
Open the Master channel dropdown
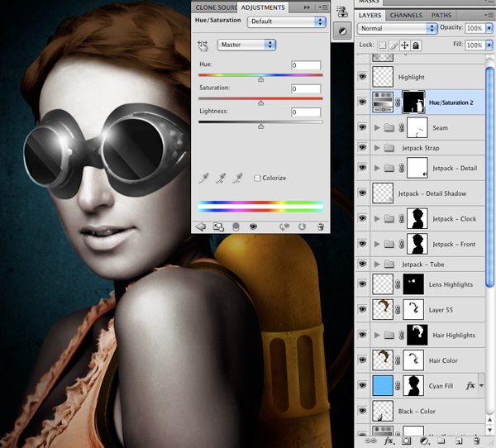coord(246,45)
